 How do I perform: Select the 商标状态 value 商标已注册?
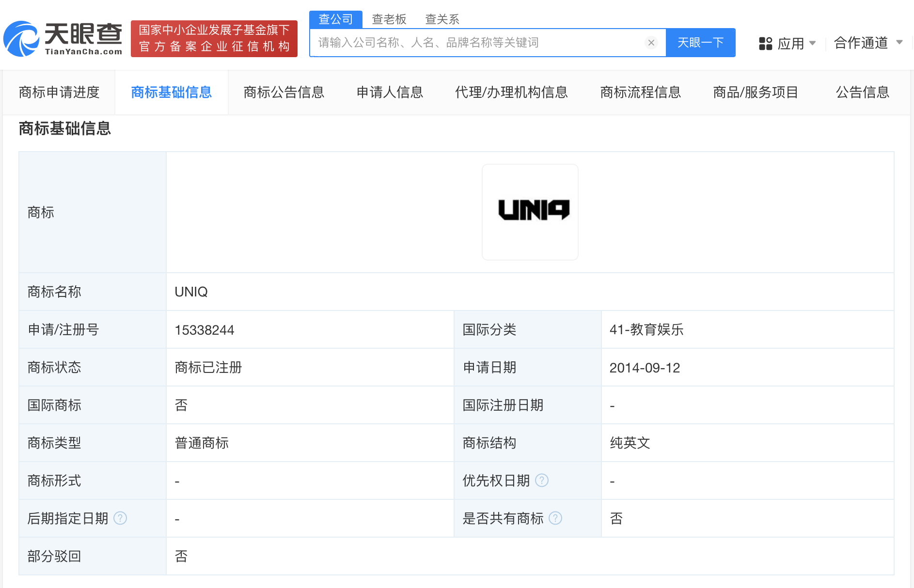tap(207, 367)
